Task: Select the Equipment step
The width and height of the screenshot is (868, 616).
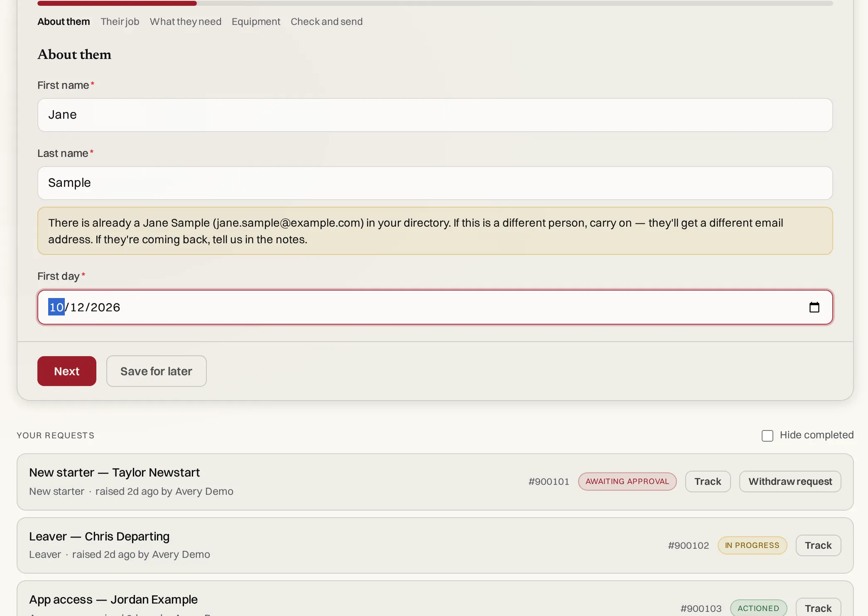Action: point(256,22)
